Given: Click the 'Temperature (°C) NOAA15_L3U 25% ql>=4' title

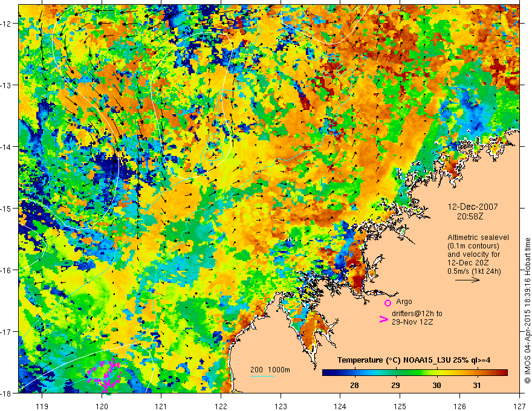Looking at the screenshot, I should [x=414, y=360].
